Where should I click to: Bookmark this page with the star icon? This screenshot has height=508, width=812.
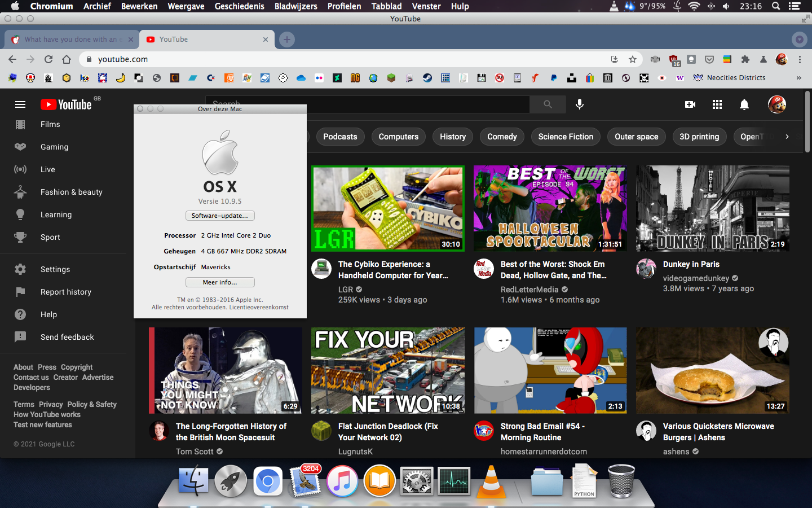(633, 59)
